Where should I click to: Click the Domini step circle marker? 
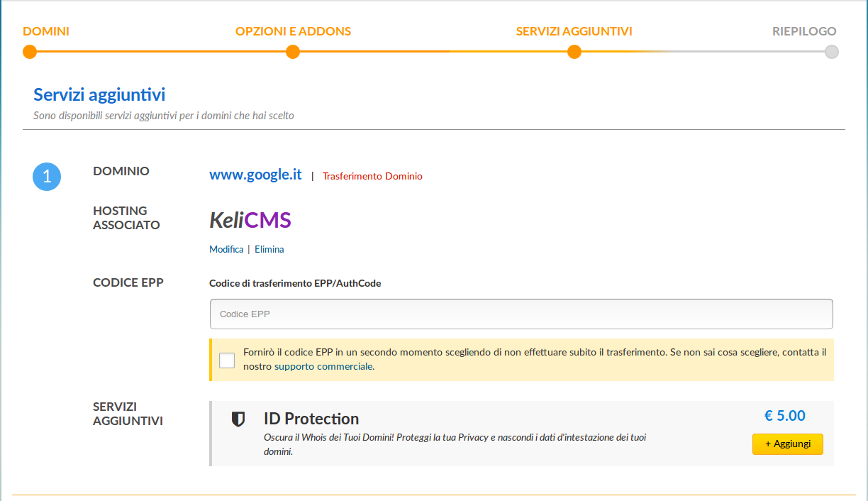[x=29, y=52]
